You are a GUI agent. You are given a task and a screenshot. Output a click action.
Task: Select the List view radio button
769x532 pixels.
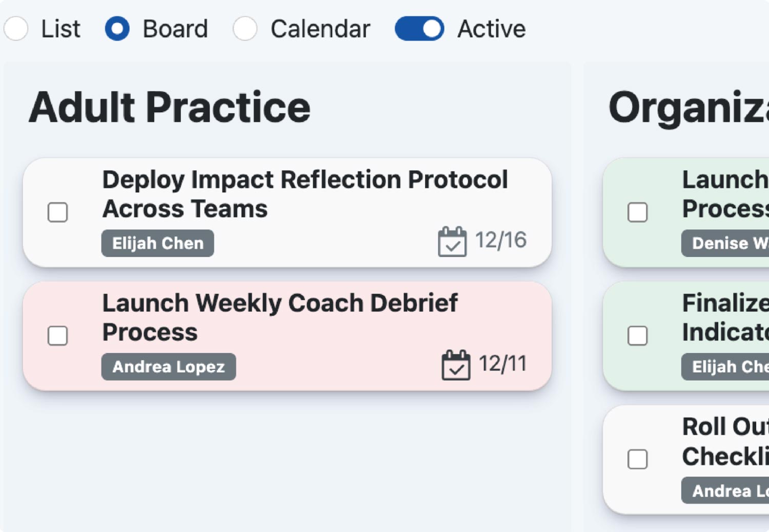[16, 29]
